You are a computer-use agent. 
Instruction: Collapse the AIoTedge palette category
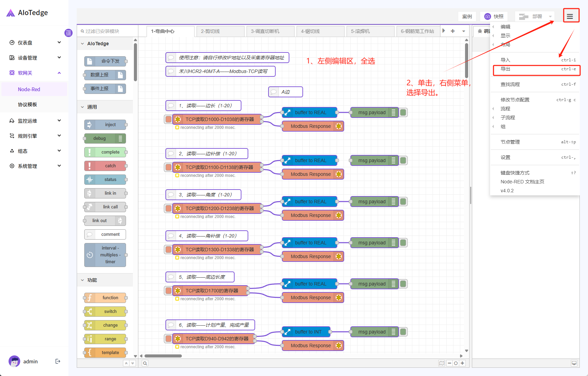click(83, 44)
